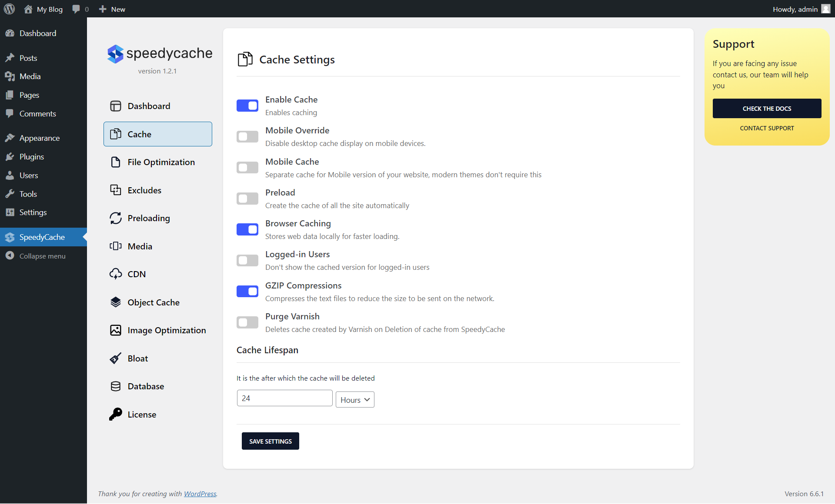Click the Bloat broom icon
The height and width of the screenshot is (504, 835).
(115, 358)
